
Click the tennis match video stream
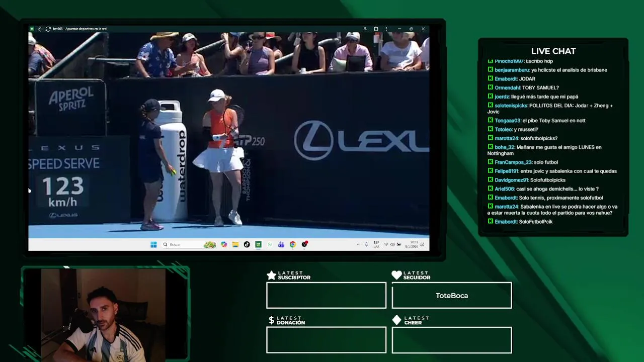[x=228, y=135]
